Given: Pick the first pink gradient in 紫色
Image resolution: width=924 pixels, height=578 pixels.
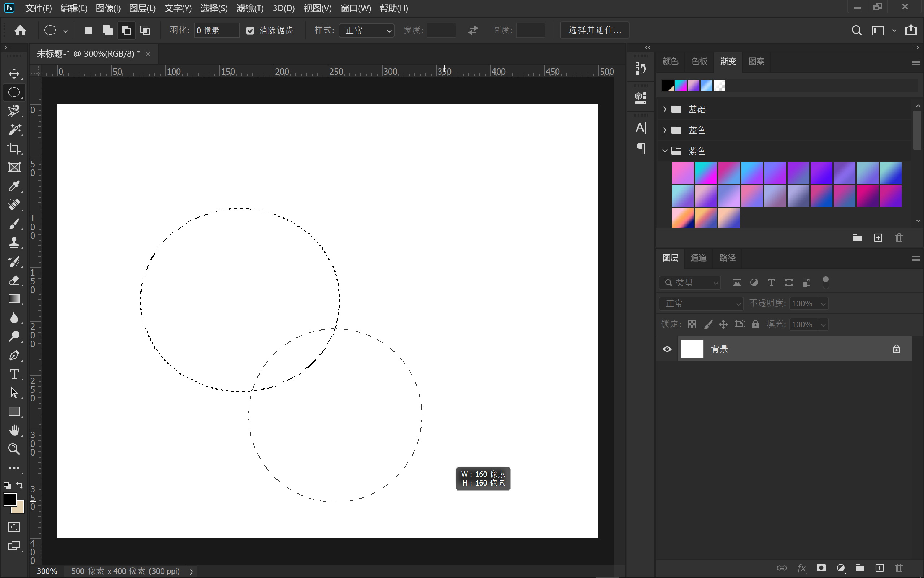Looking at the screenshot, I should coord(682,173).
